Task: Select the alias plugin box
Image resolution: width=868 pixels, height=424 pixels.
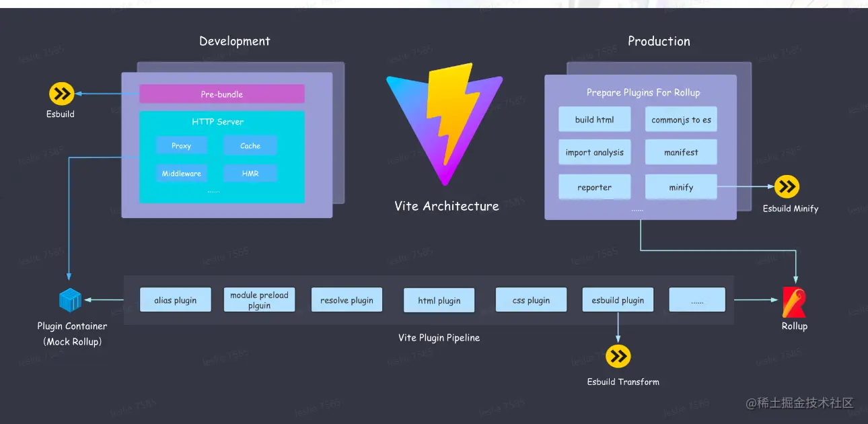Action: (x=176, y=300)
